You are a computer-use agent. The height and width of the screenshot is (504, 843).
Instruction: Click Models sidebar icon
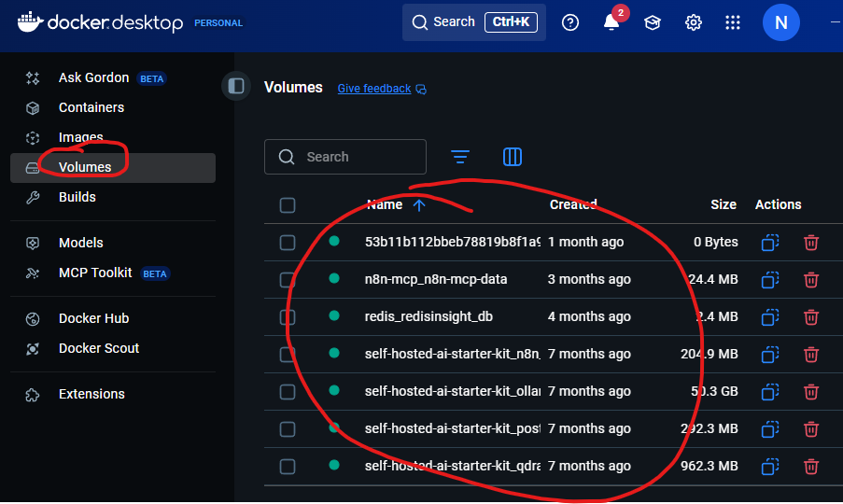point(33,244)
